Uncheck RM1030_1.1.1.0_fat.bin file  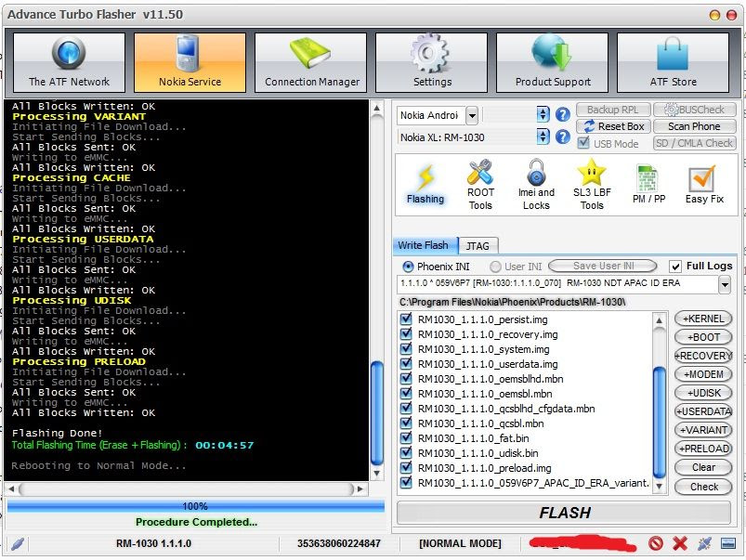click(406, 437)
